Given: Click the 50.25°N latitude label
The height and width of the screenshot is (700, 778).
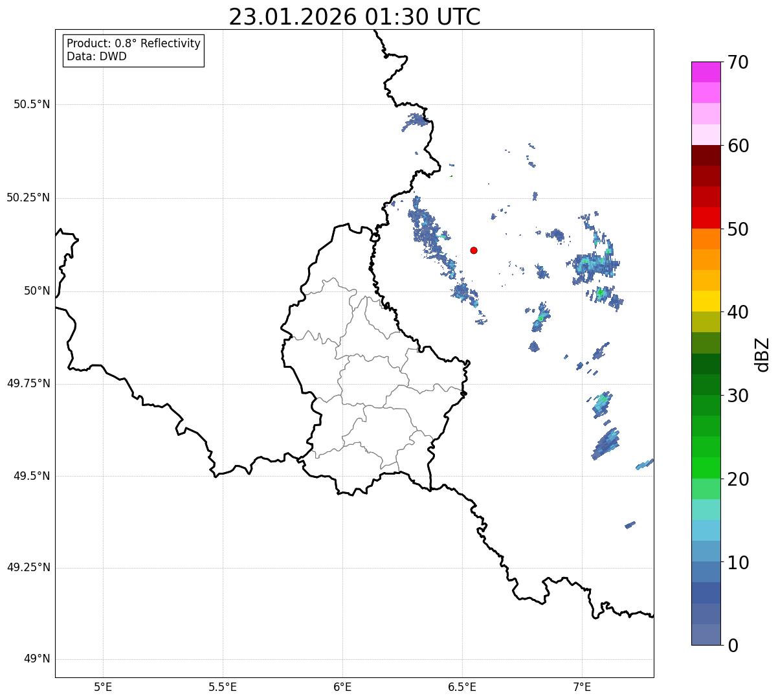Looking at the screenshot, I should pos(28,198).
